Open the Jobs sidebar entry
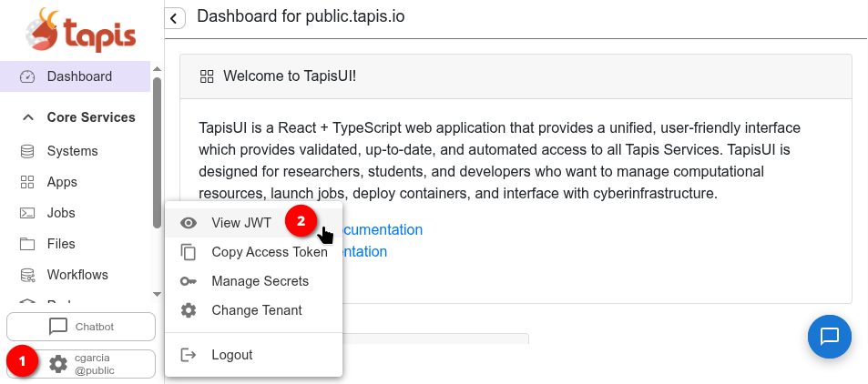868x384 pixels. (x=76, y=213)
